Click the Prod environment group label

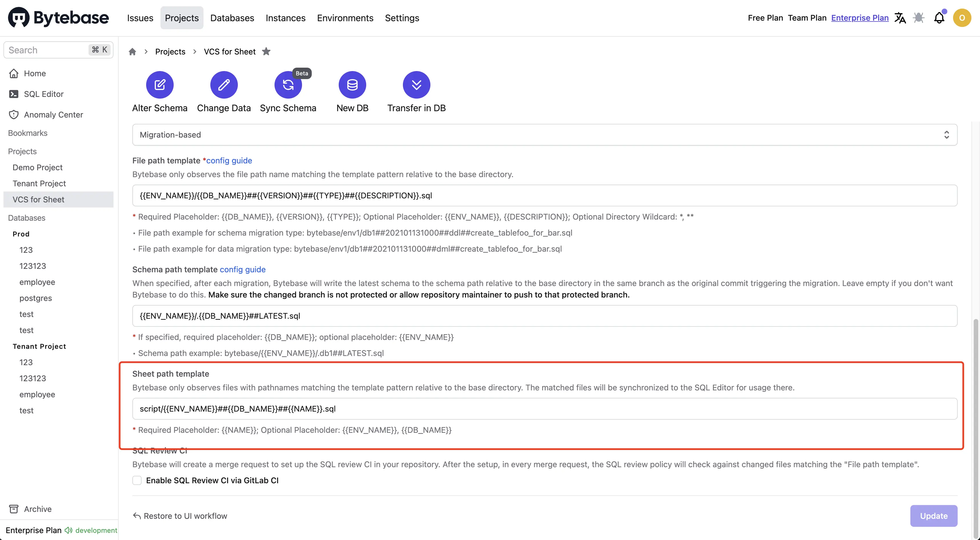pyautogui.click(x=21, y=234)
